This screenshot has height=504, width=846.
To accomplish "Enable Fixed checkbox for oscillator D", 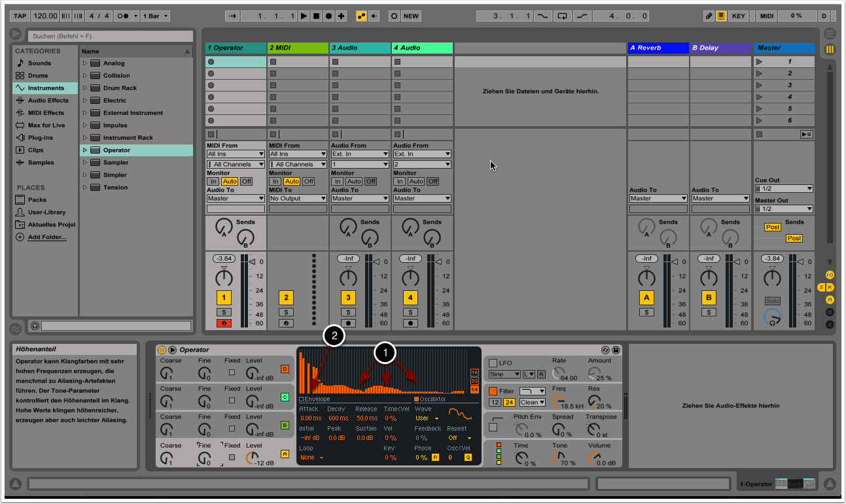I will tap(232, 373).
